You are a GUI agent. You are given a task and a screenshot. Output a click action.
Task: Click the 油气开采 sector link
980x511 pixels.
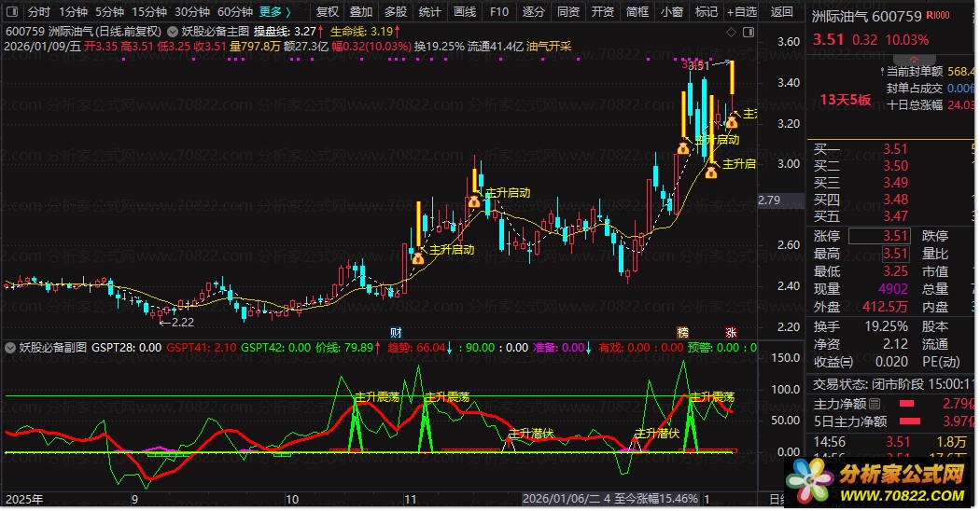[549, 47]
